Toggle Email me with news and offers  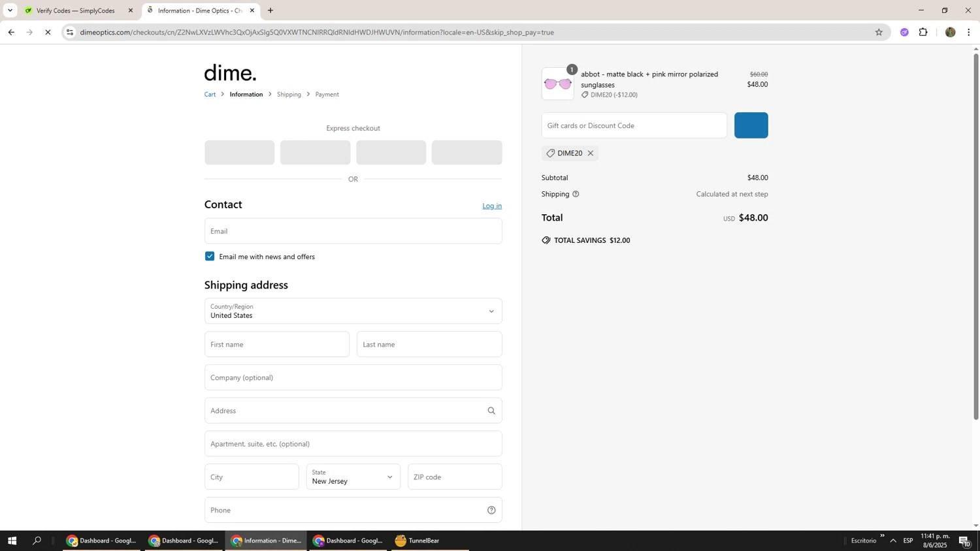(210, 257)
